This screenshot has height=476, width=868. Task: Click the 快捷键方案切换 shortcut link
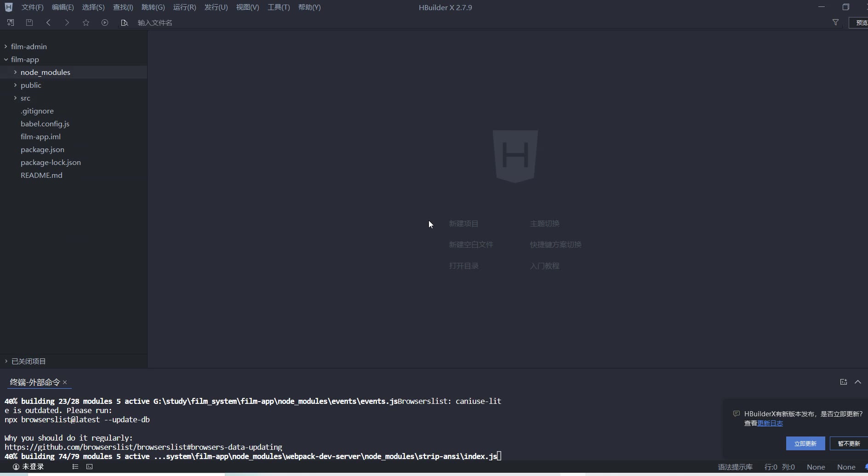[555, 244]
